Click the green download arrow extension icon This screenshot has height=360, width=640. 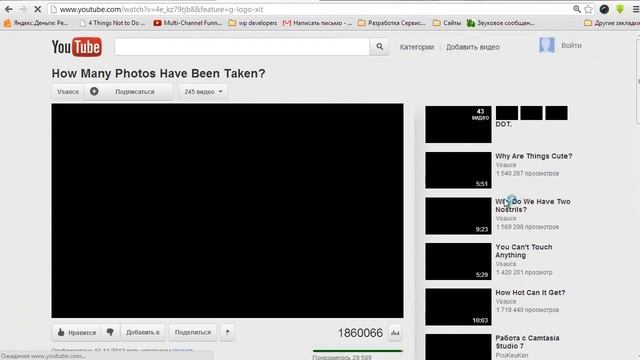pyautogui.click(x=620, y=9)
